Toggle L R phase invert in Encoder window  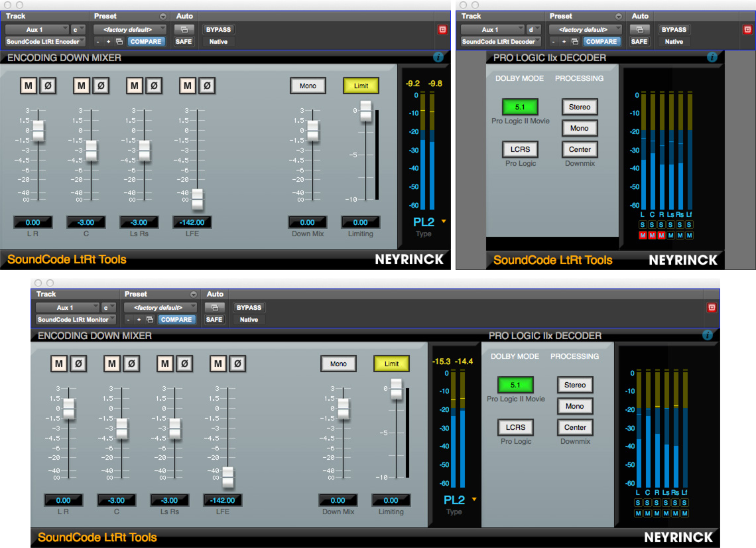[48, 86]
